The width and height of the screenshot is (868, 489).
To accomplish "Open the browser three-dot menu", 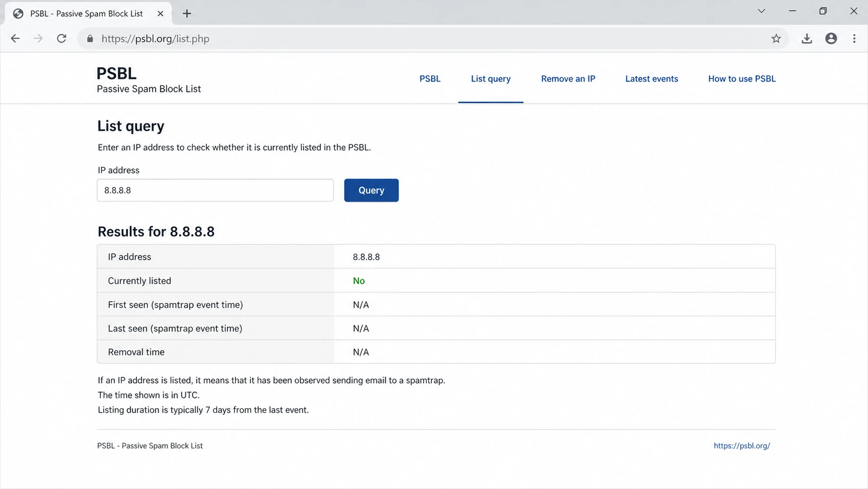I will 854,38.
